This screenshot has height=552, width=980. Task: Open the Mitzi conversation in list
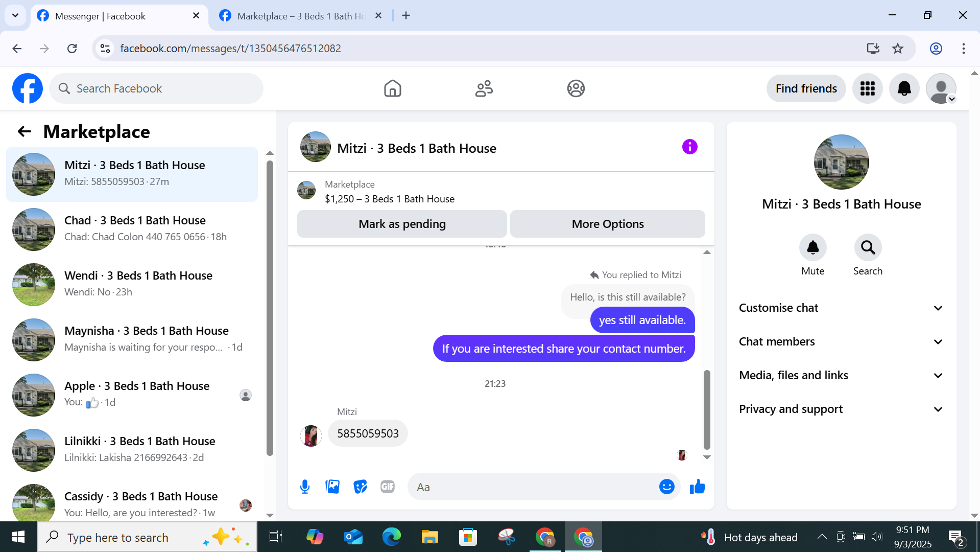pos(132,174)
